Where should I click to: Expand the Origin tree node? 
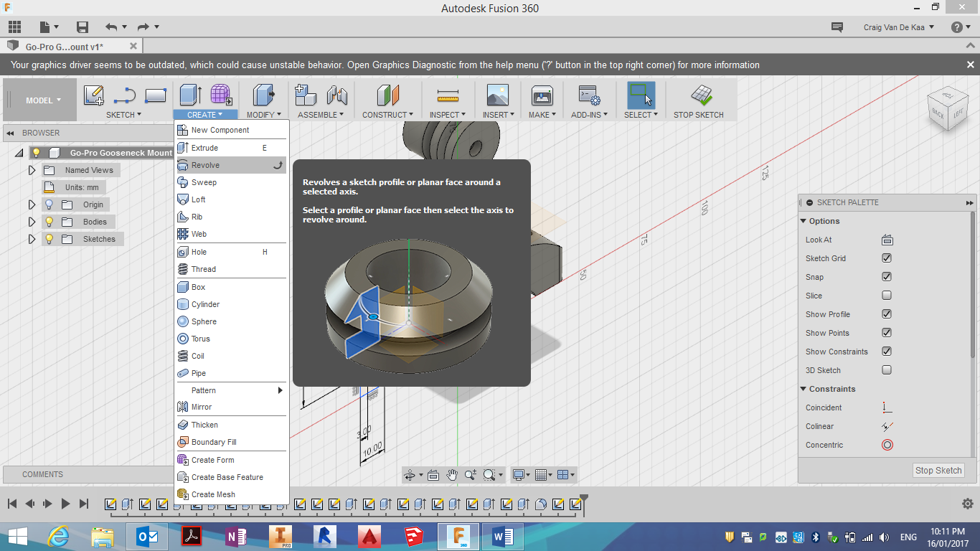32,204
